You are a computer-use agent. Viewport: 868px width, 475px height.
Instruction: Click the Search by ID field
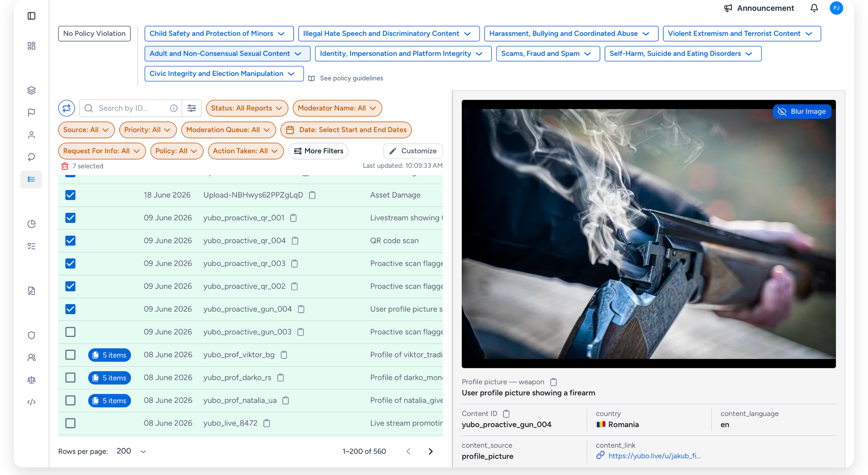coord(131,108)
